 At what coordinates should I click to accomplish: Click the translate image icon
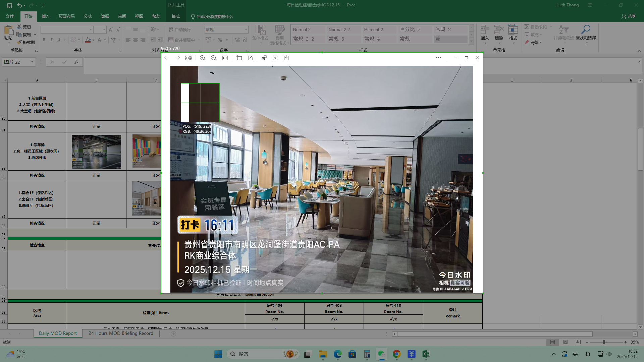pyautogui.click(x=264, y=58)
